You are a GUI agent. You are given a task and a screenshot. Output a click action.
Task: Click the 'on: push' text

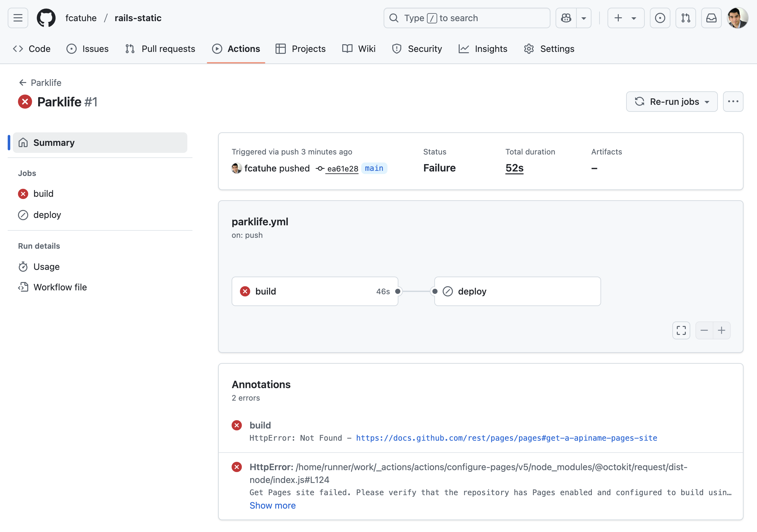click(247, 235)
